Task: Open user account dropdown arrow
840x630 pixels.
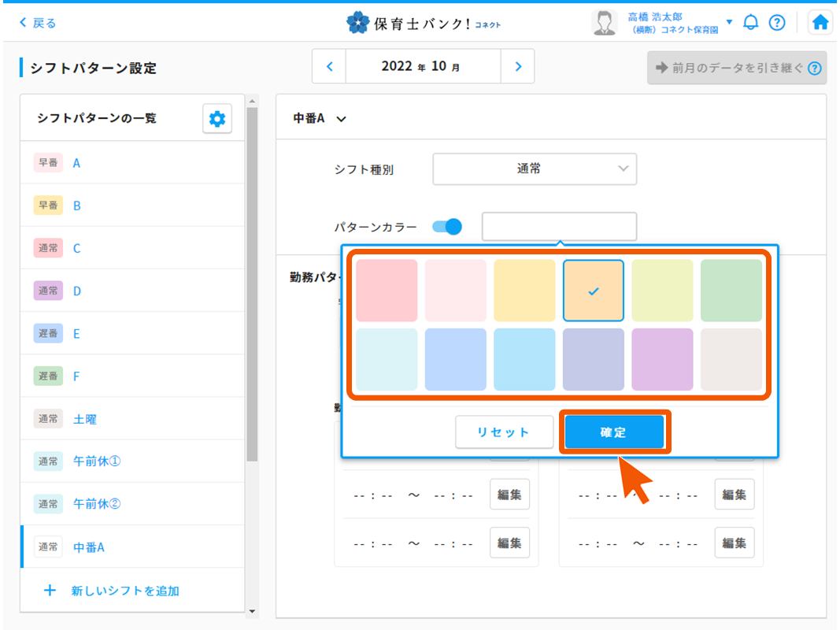Action: 729,22
